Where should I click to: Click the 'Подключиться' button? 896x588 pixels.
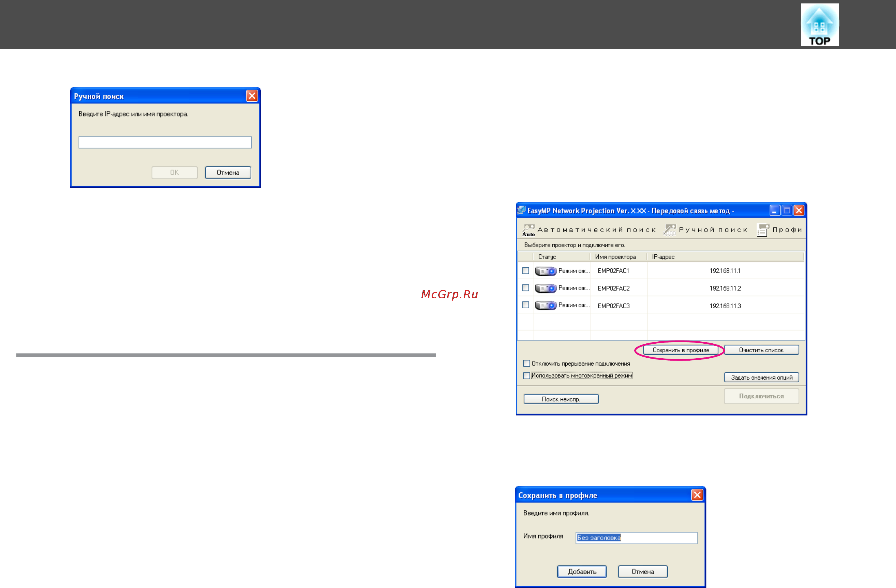(761, 396)
